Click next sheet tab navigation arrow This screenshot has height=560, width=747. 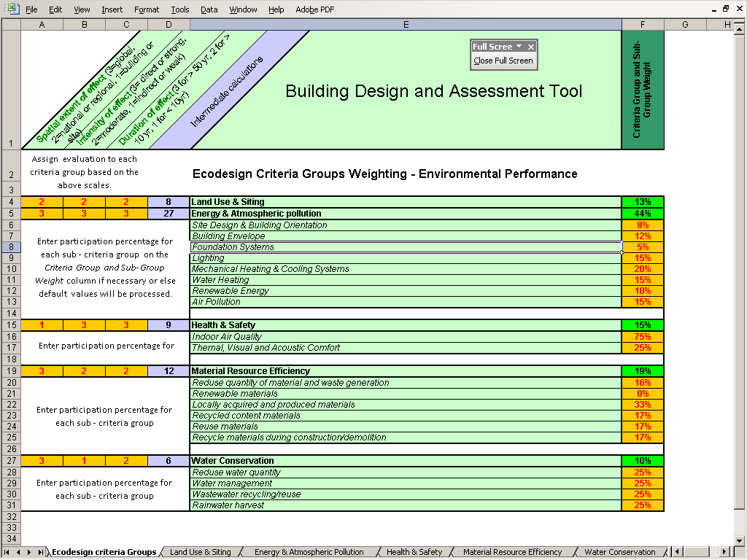pyautogui.click(x=29, y=552)
